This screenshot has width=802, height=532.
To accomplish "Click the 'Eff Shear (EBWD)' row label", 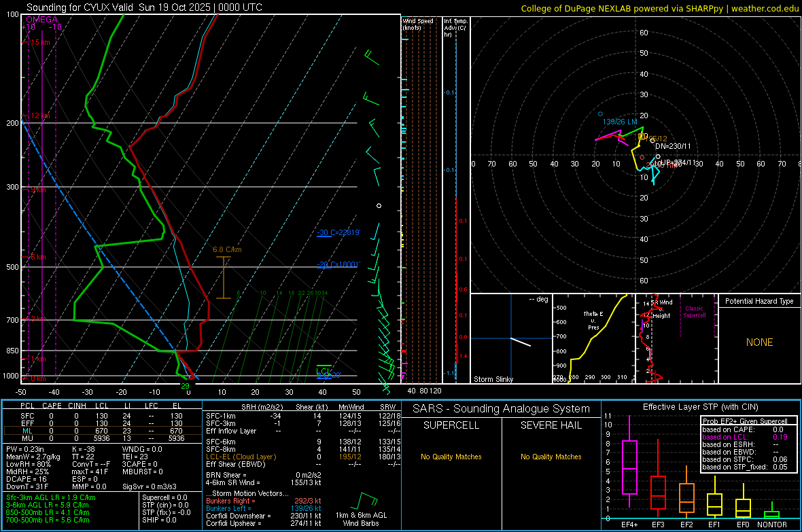I will tap(236, 465).
